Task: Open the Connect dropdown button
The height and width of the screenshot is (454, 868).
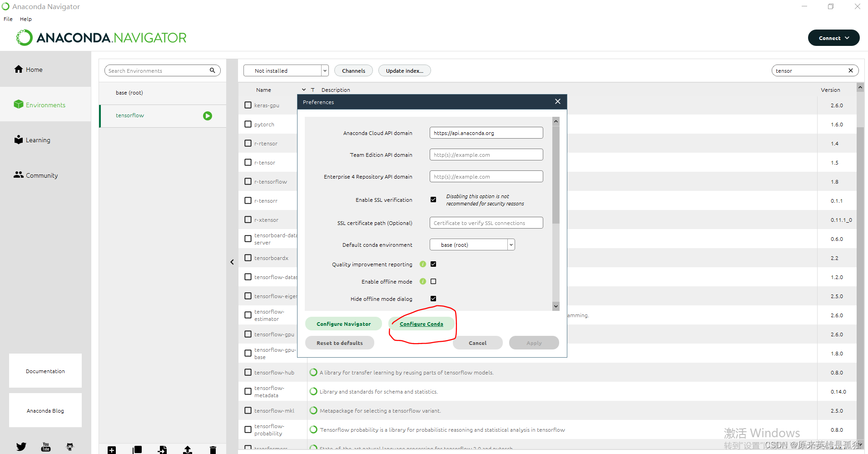Action: (x=833, y=38)
